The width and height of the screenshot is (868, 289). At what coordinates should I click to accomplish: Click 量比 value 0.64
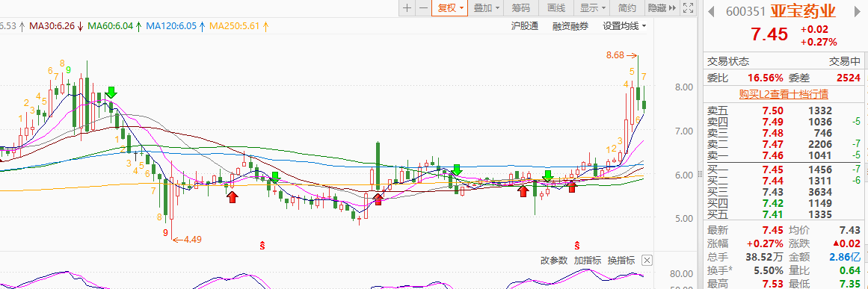[x=850, y=271]
